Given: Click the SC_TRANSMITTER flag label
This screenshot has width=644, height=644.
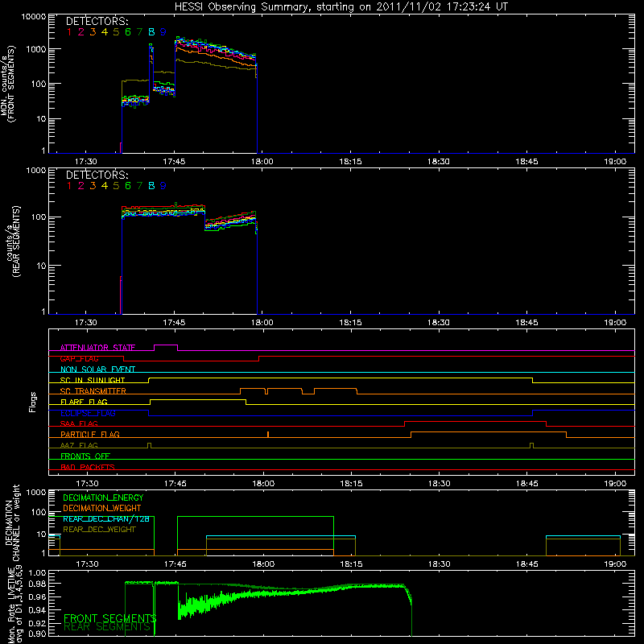Looking at the screenshot, I should point(93,390).
